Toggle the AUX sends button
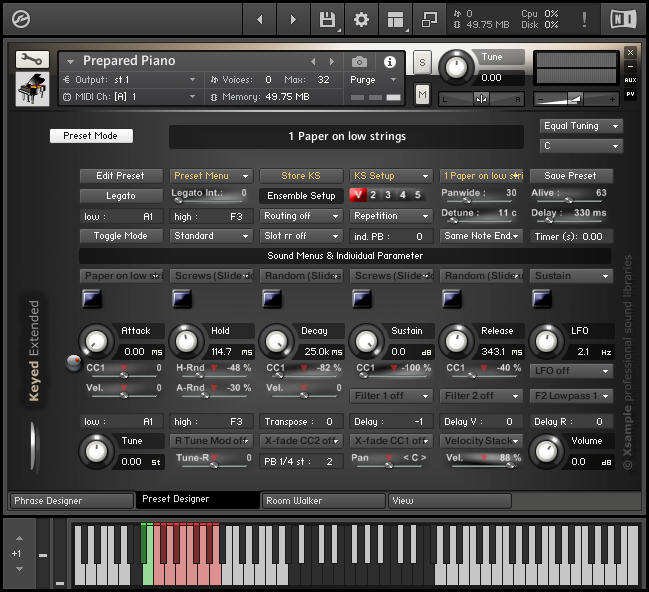The width and height of the screenshot is (649, 592). tap(630, 80)
